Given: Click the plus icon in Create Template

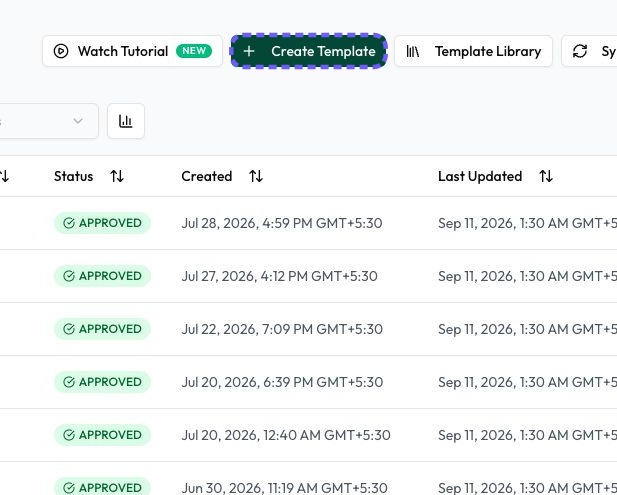Looking at the screenshot, I should coord(249,51).
